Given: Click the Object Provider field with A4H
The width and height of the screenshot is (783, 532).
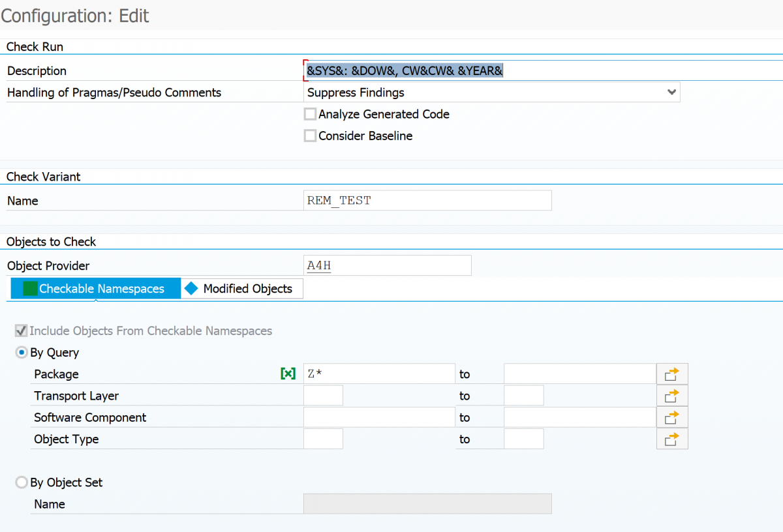Looking at the screenshot, I should 388,266.
